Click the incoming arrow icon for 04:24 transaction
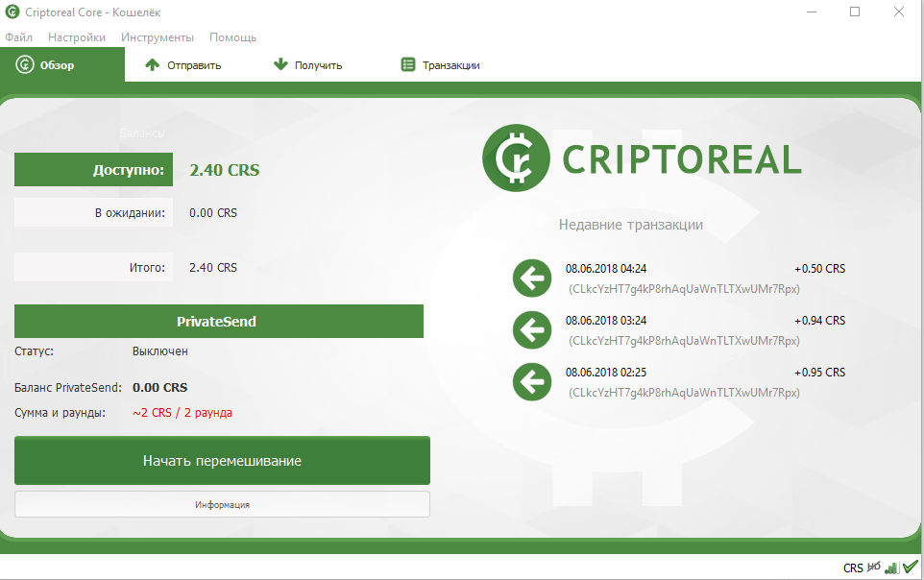924x580 pixels. pyautogui.click(x=532, y=278)
